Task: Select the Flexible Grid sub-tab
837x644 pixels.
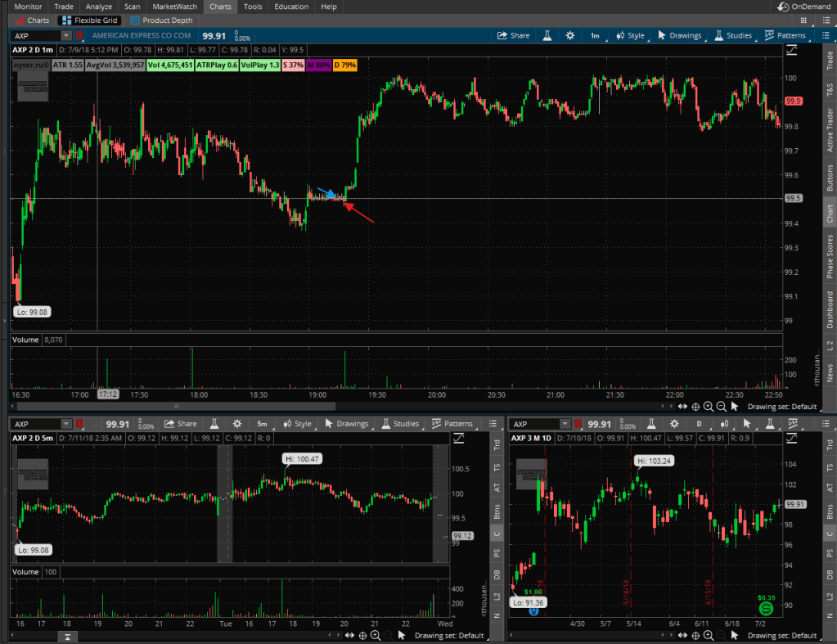Action: click(x=92, y=20)
